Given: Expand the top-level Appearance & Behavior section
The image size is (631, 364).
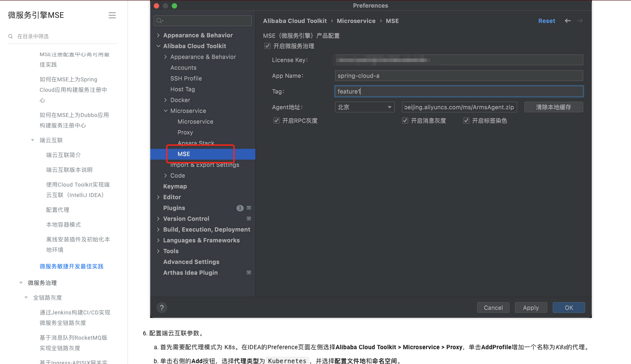Looking at the screenshot, I should click(x=158, y=35).
